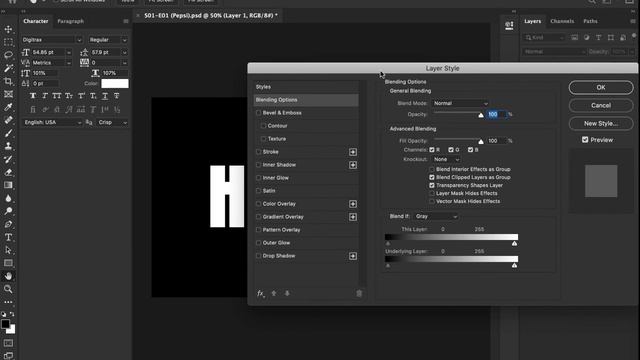
Task: Open the Digitrax font family dropdown
Action: point(52,40)
